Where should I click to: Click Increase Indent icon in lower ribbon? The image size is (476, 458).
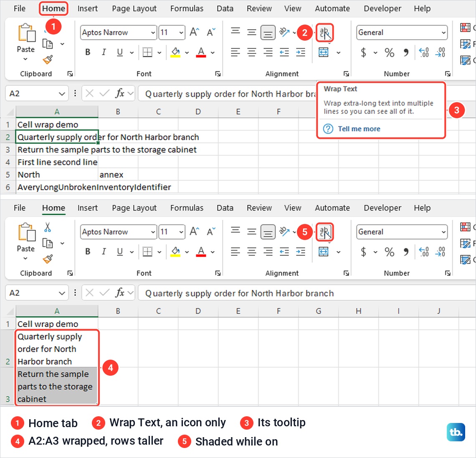tap(301, 252)
